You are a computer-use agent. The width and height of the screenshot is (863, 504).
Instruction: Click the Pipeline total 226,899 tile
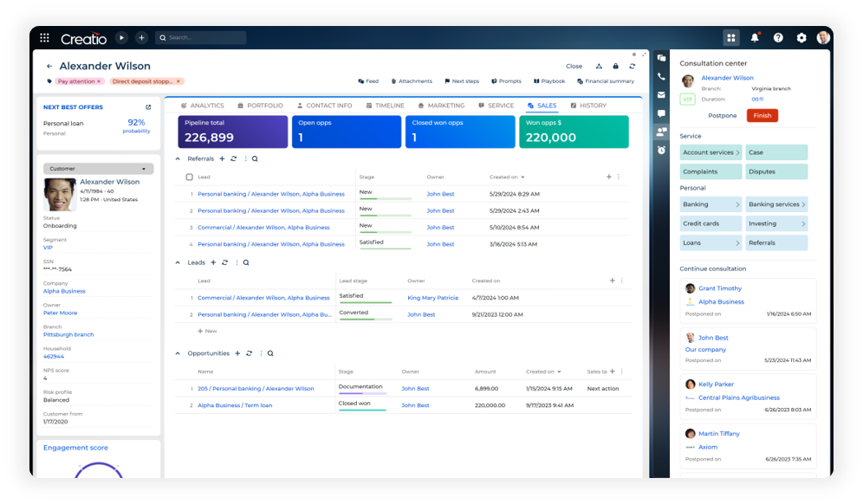tap(232, 132)
